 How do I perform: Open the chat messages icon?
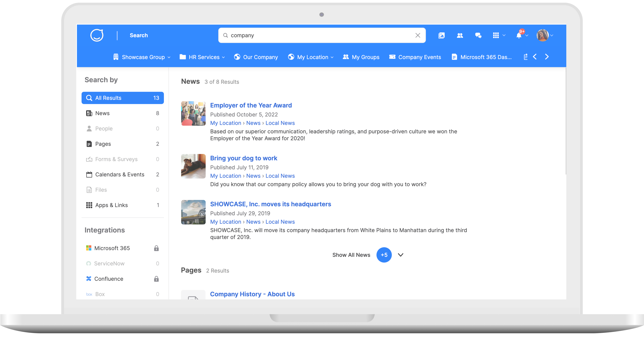(x=478, y=36)
